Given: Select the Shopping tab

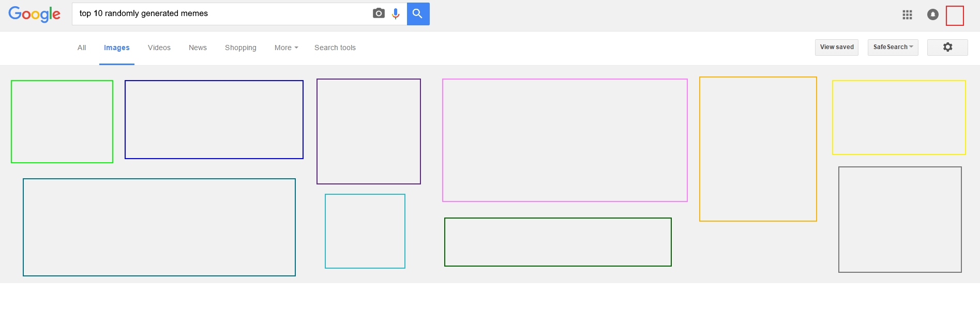Looking at the screenshot, I should (240, 48).
